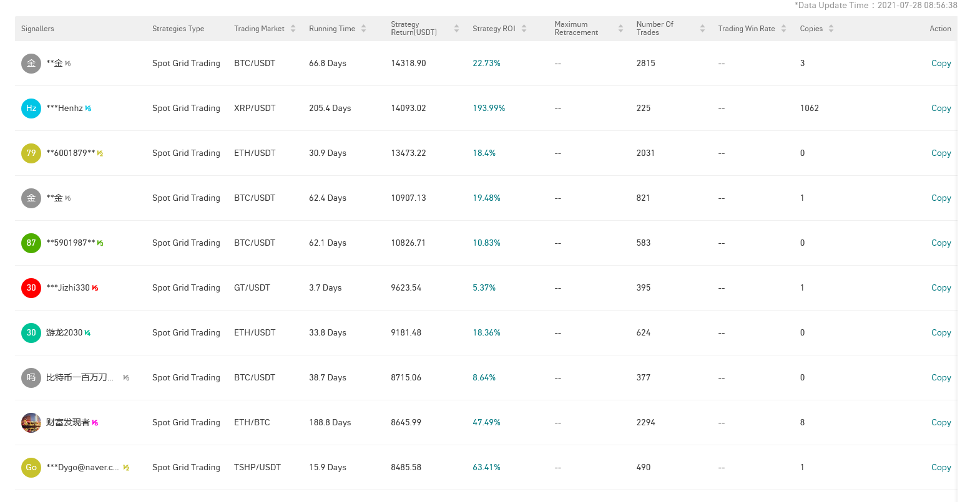Image resolution: width=980 pixels, height=502 pixels.
Task: Click the green 87 avatar icon
Action: (x=31, y=243)
